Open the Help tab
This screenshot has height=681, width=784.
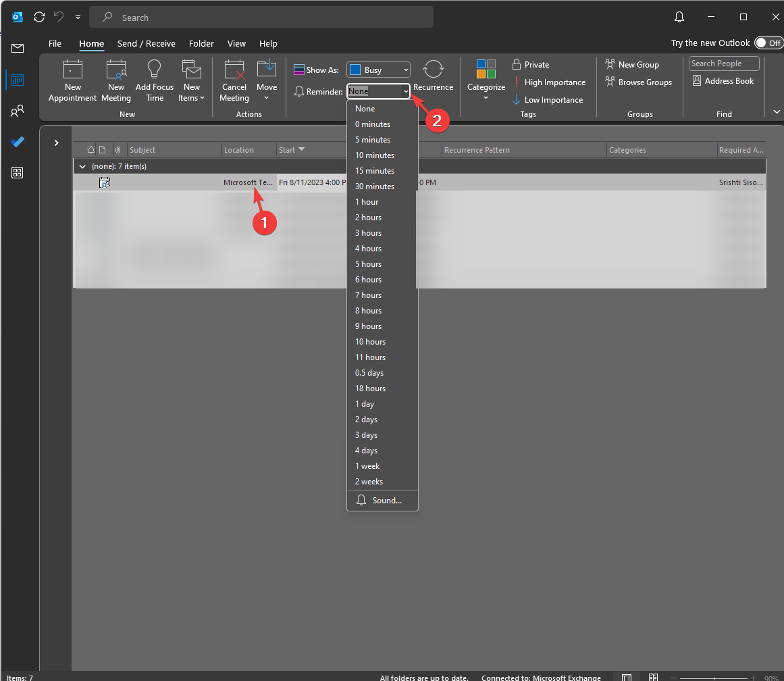pyautogui.click(x=268, y=43)
